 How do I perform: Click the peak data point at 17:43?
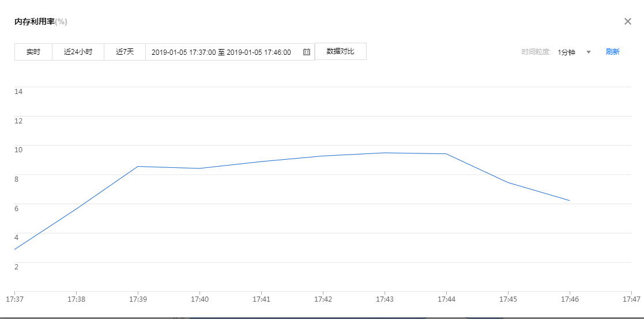click(x=385, y=153)
